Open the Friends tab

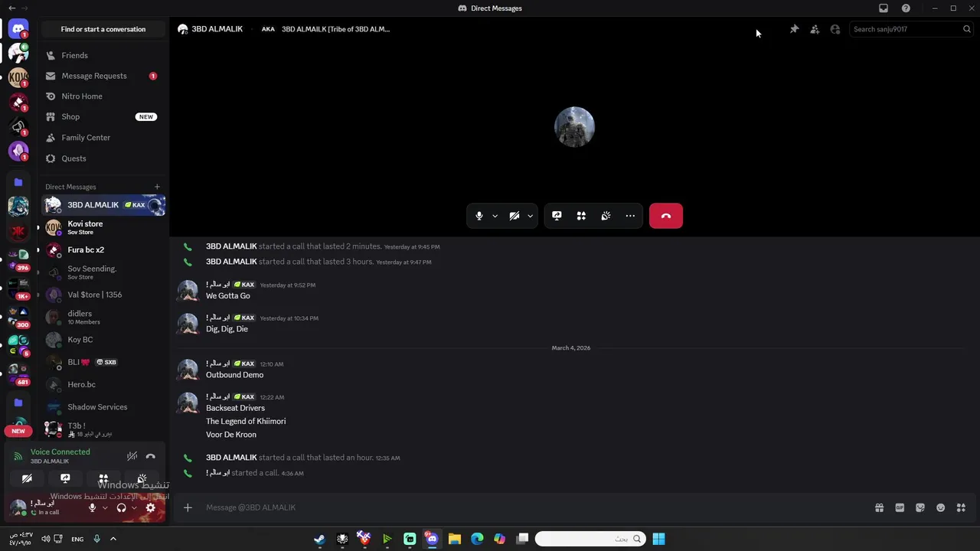(x=103, y=55)
